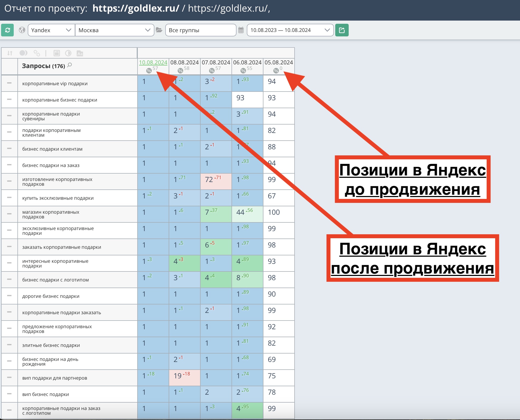Click minus icon for корпоративные бизнес подарки
520x420 pixels.
[9, 99]
